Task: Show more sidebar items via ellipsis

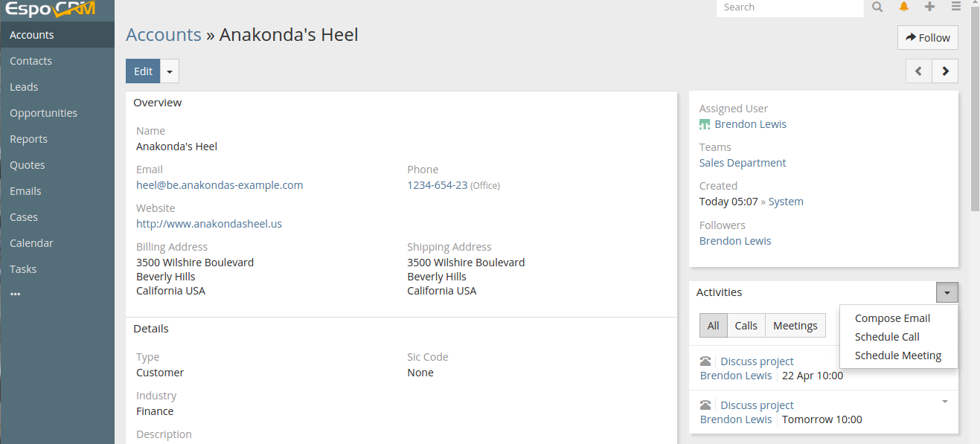Action: 16,295
